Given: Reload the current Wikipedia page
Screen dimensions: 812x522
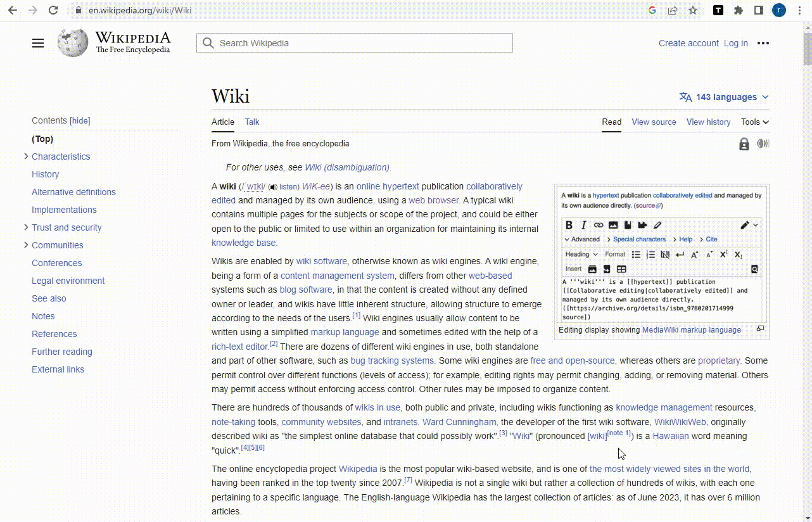Looking at the screenshot, I should (x=53, y=10).
